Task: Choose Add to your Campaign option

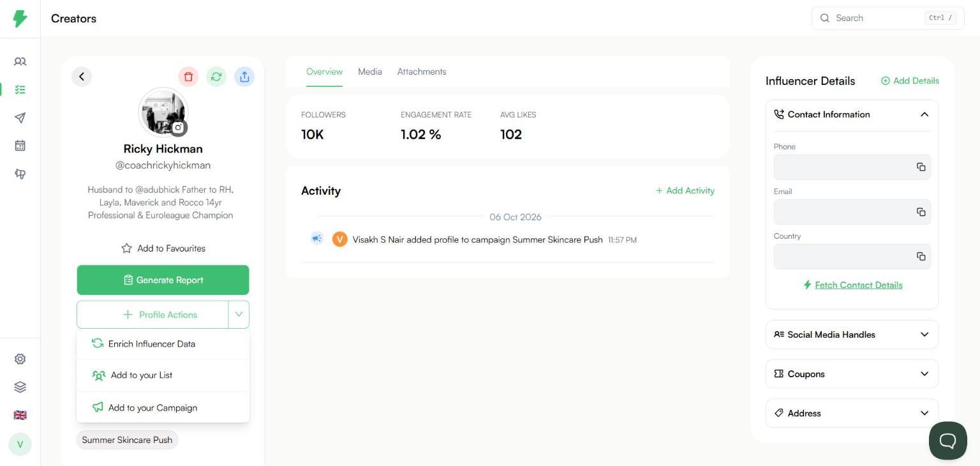Action: (163, 407)
